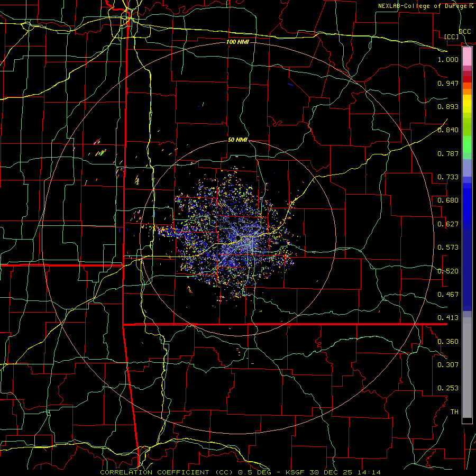Click the 1.000 scale value
This screenshot has width=476, height=476.
448,59
